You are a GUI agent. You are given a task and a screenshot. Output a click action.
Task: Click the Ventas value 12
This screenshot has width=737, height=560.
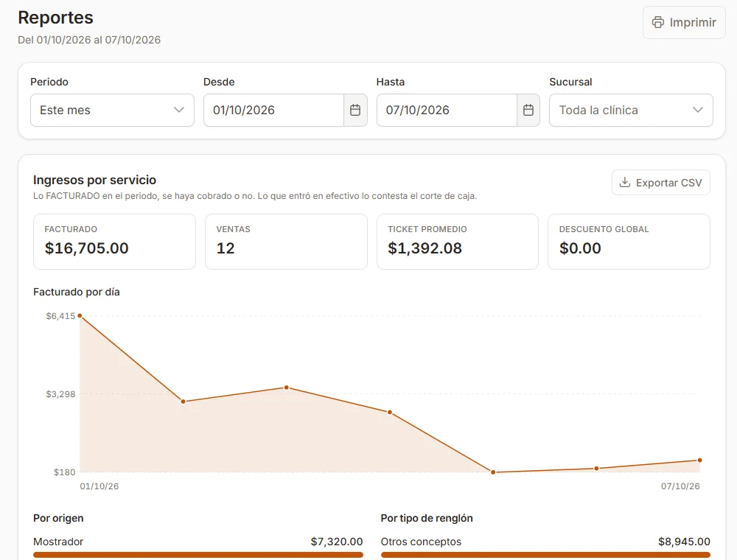point(226,248)
